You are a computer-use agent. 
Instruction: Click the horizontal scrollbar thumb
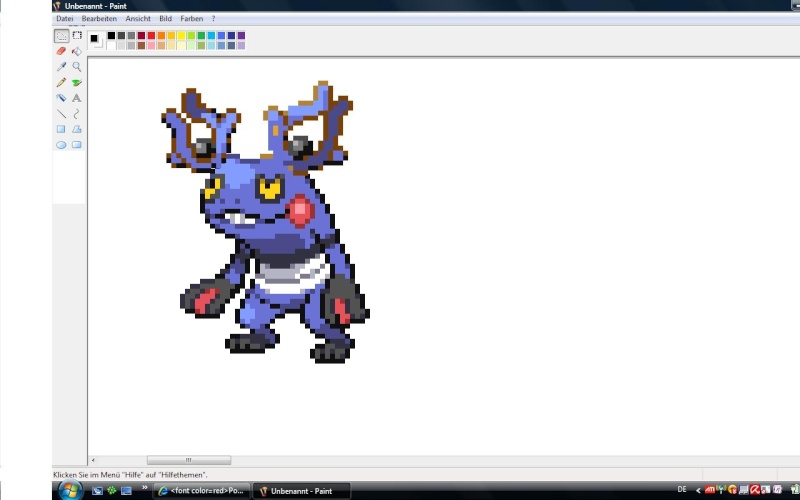click(189, 460)
